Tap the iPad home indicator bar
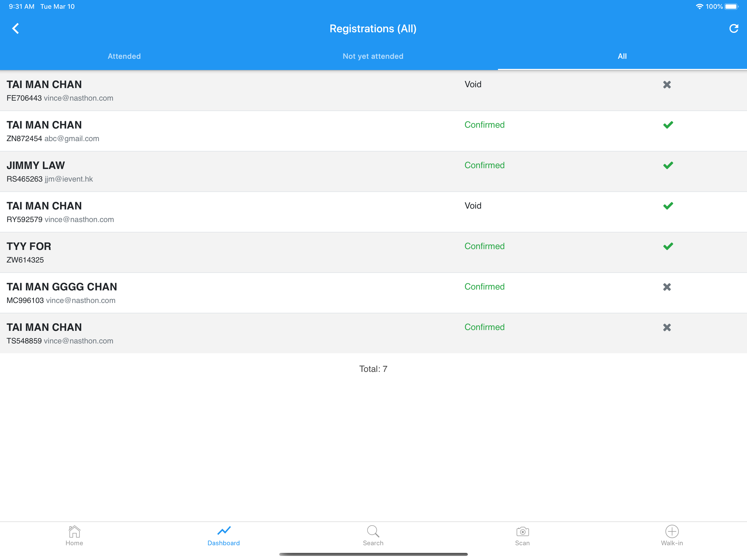Image resolution: width=747 pixels, height=560 pixels. tap(373, 554)
